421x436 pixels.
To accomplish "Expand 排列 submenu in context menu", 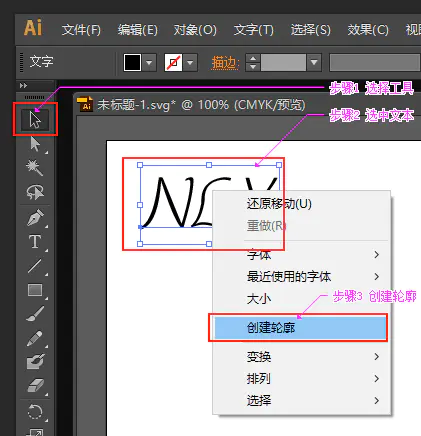I will (302, 379).
